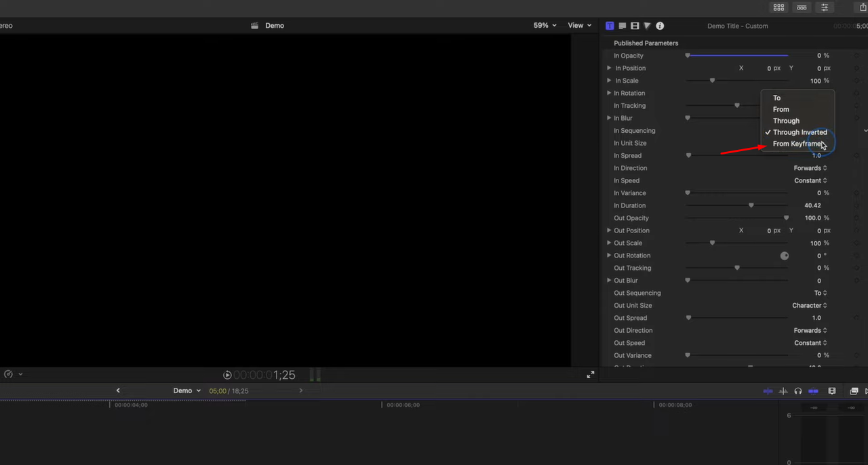Click the Demo Title - Custom header
The width and height of the screenshot is (868, 465).
point(738,26)
